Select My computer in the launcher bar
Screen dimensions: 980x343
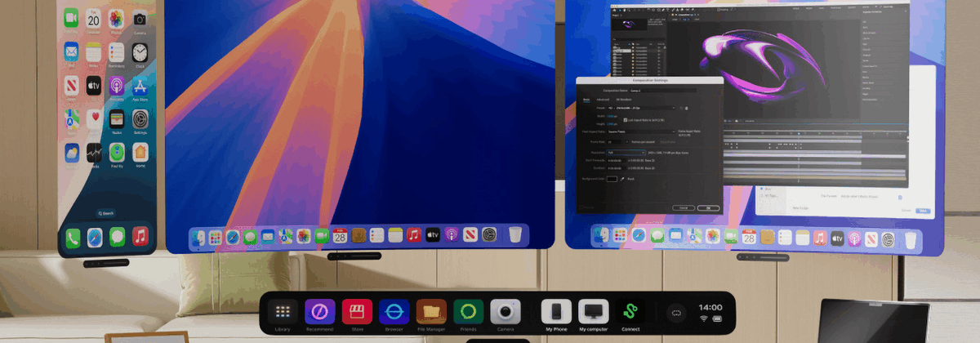[x=594, y=311]
